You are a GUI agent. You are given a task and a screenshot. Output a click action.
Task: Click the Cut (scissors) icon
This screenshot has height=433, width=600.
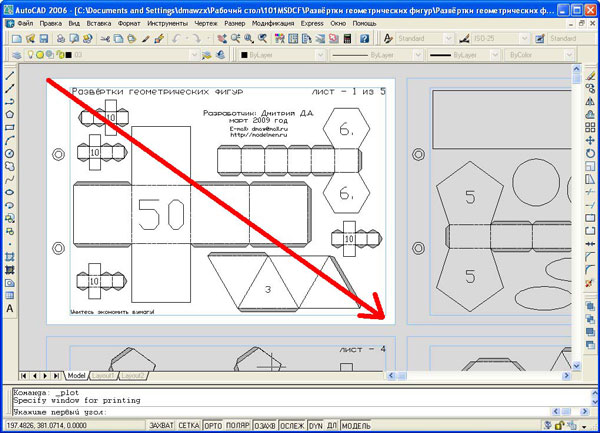click(105, 39)
